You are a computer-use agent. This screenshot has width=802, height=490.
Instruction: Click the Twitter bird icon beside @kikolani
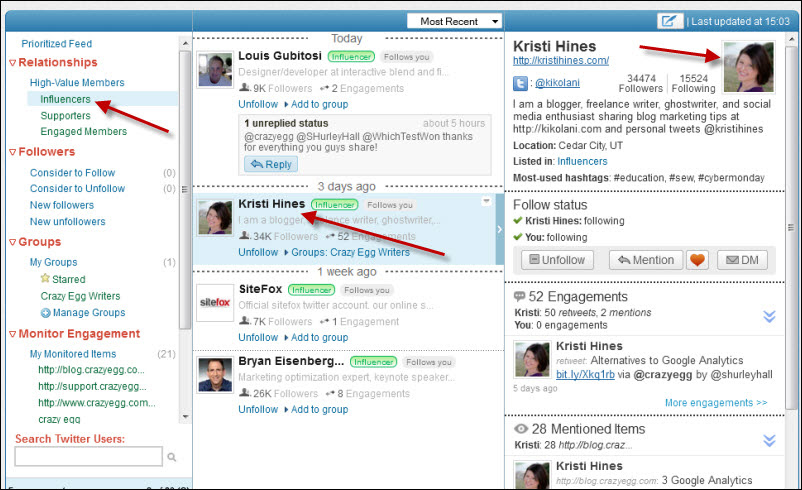click(x=520, y=83)
